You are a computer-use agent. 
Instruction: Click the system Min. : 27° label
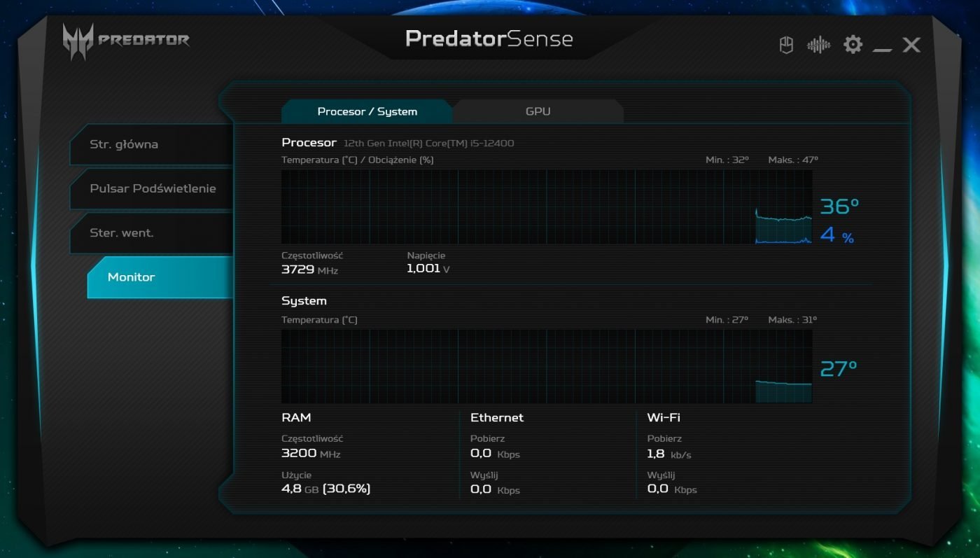tap(727, 319)
